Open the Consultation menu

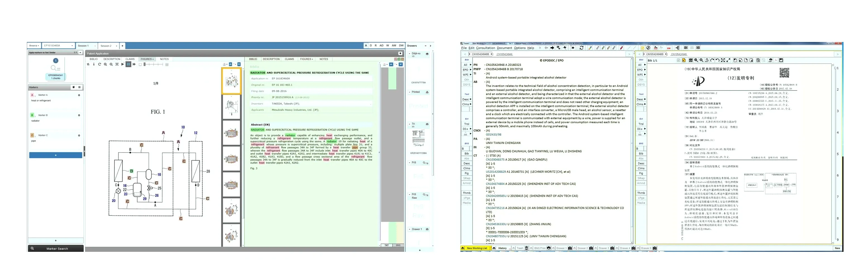(485, 48)
